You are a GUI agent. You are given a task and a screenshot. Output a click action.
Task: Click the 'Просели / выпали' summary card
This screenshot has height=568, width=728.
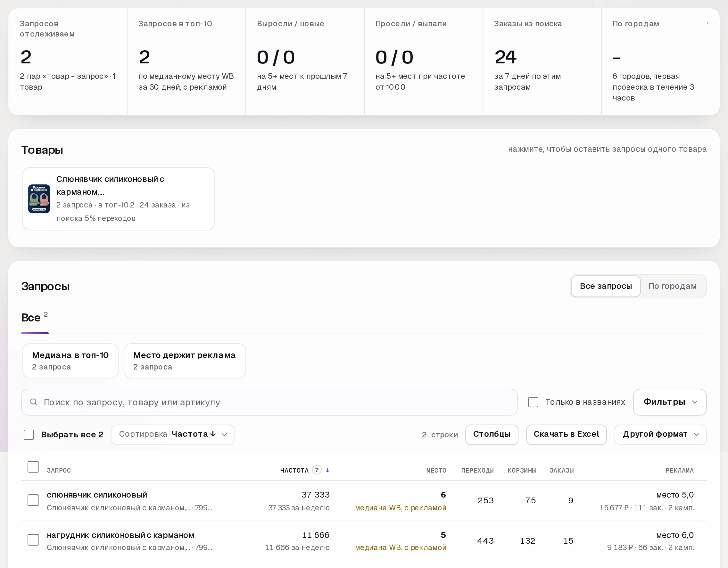click(x=423, y=61)
